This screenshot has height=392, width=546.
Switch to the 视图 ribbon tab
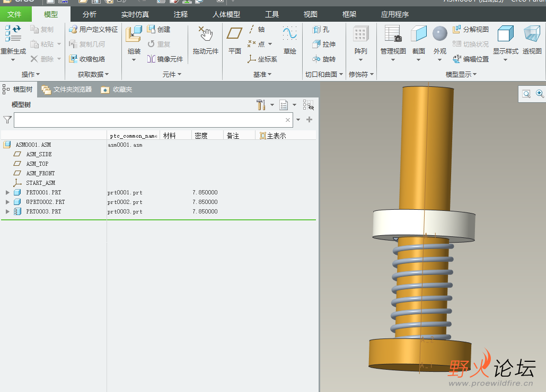click(311, 14)
